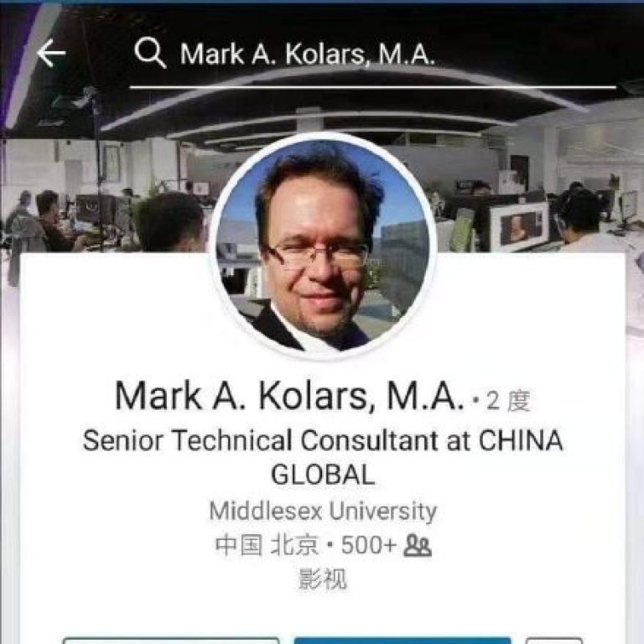The height and width of the screenshot is (644, 644).
Task: Click the blue primary action button
Action: (402, 641)
